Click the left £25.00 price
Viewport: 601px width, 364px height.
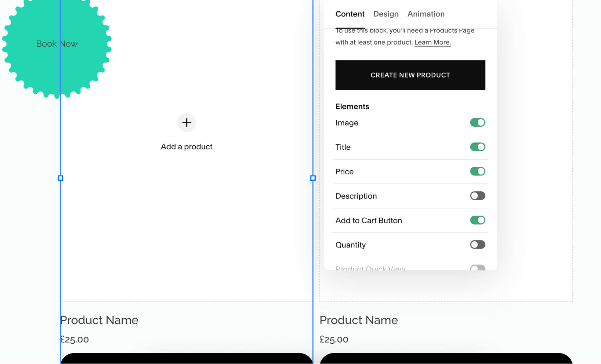pyautogui.click(x=75, y=339)
